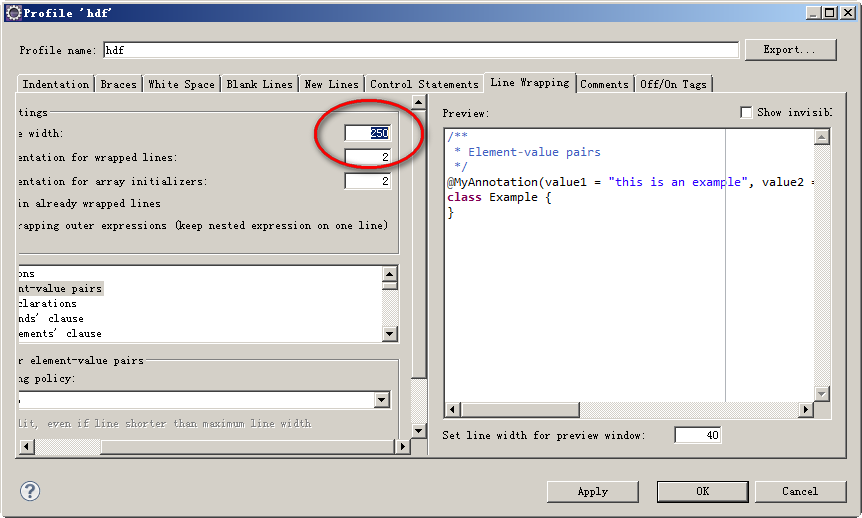This screenshot has width=862, height=518.
Task: Click the Cancel button
Action: click(800, 491)
